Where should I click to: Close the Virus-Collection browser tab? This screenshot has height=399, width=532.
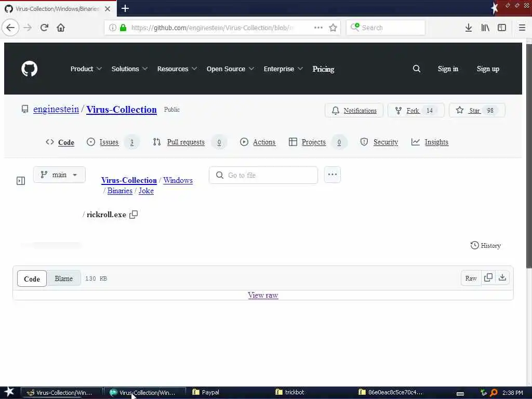pos(108,9)
